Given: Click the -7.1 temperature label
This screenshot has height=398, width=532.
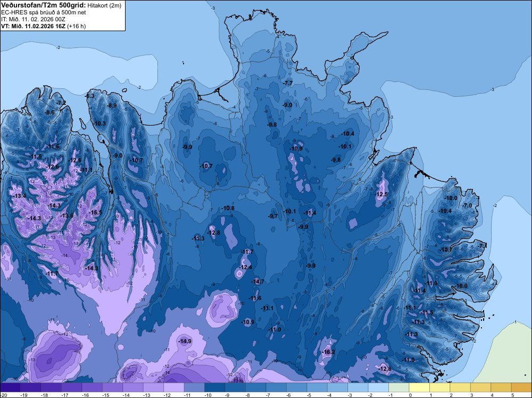Looking at the screenshot, I should point(483,245).
